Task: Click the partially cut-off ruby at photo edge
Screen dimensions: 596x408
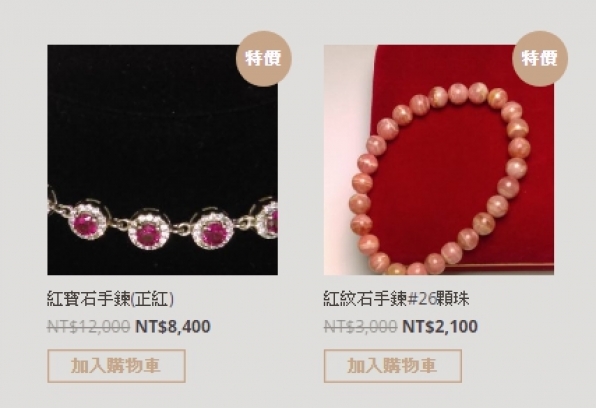Action: [x=269, y=221]
